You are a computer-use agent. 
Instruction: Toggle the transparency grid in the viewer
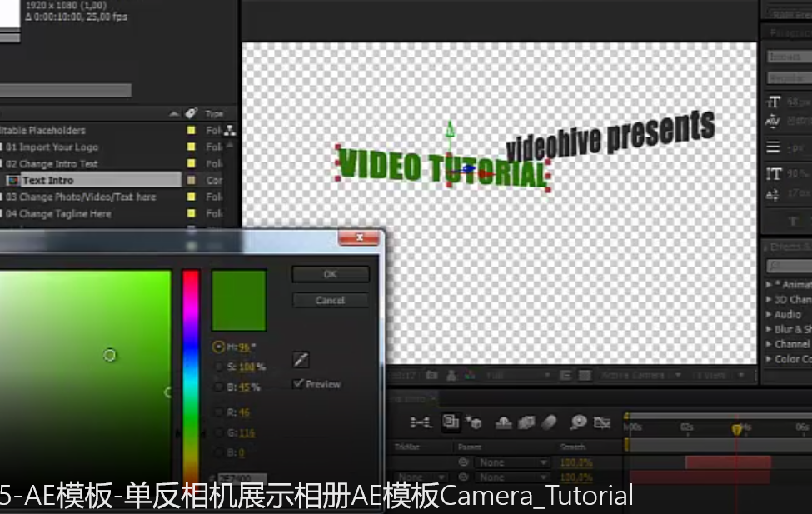(x=585, y=375)
